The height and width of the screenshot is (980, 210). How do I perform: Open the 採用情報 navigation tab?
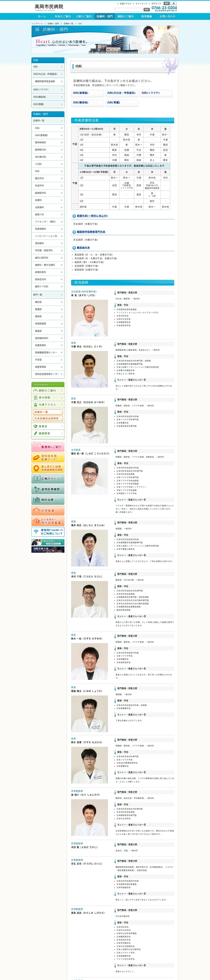[147, 17]
